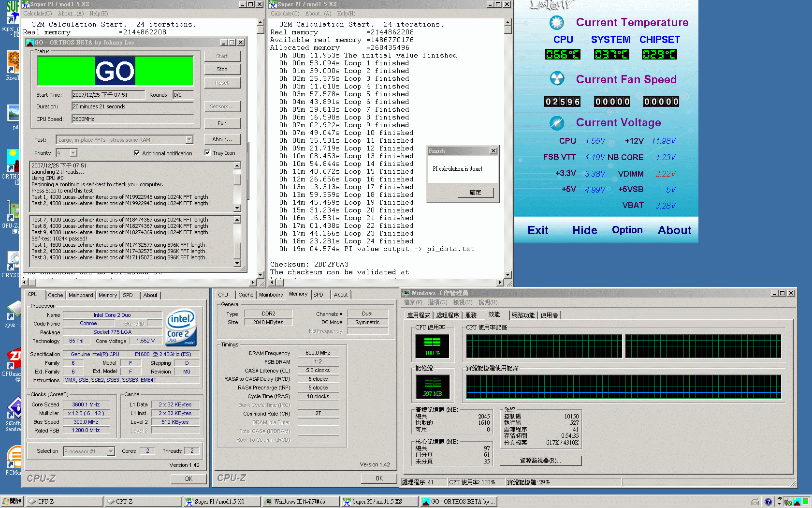Click the ORTHOS upper log scrollbar

(x=237, y=187)
